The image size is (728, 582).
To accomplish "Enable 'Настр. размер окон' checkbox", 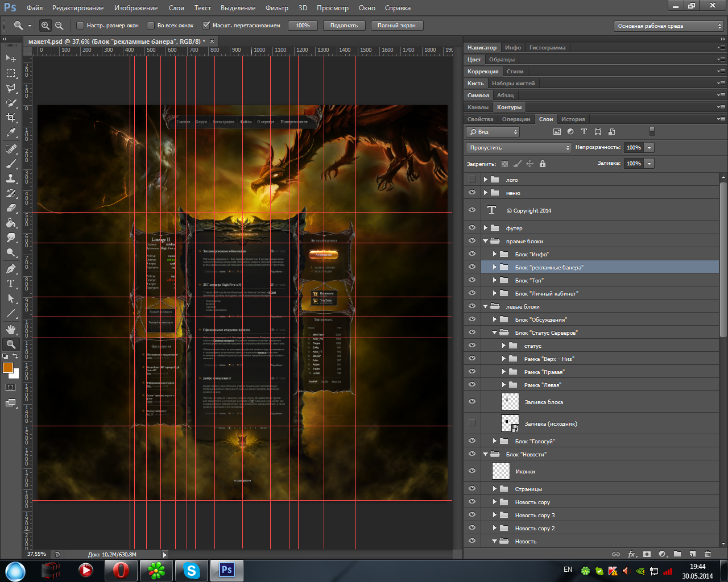I will click(x=80, y=25).
